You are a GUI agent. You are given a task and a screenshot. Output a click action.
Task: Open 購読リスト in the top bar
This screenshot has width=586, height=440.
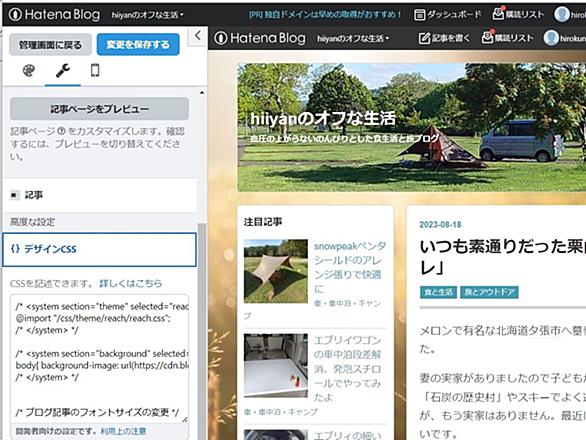518,14
